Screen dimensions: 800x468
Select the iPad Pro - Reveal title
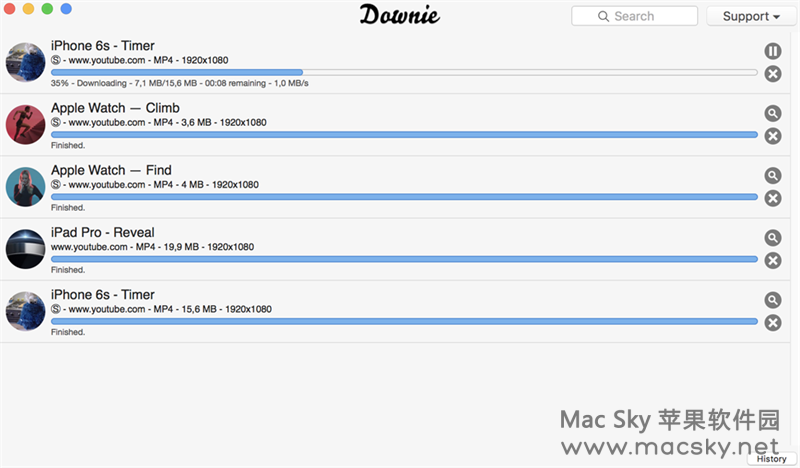point(103,233)
